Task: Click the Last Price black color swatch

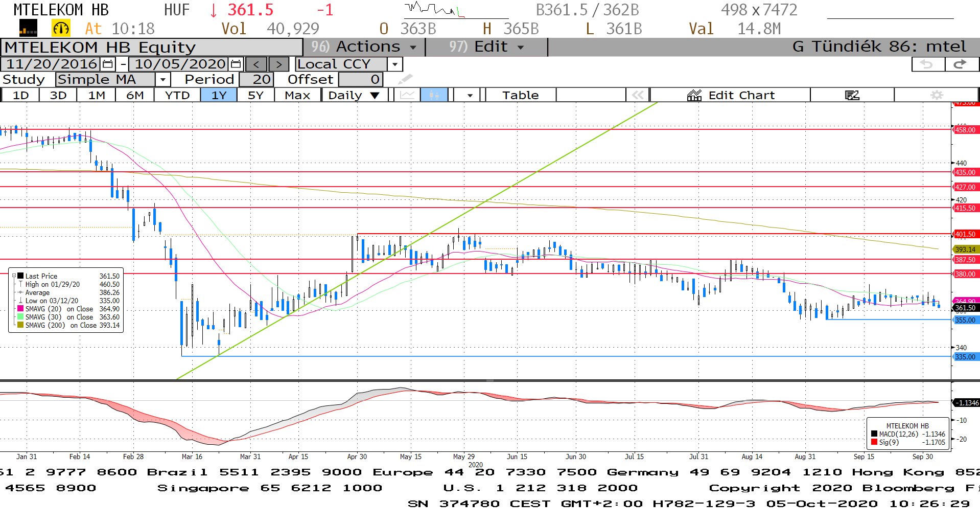Action: pos(20,276)
